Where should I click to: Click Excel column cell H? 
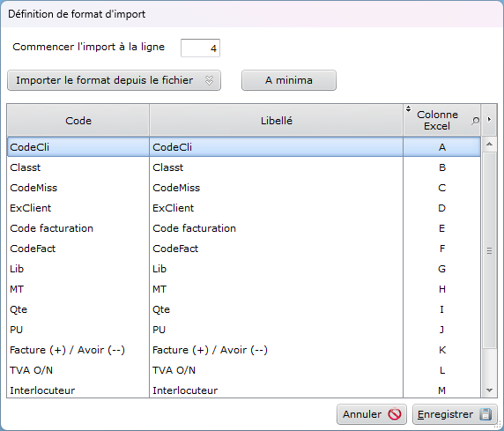(x=442, y=289)
